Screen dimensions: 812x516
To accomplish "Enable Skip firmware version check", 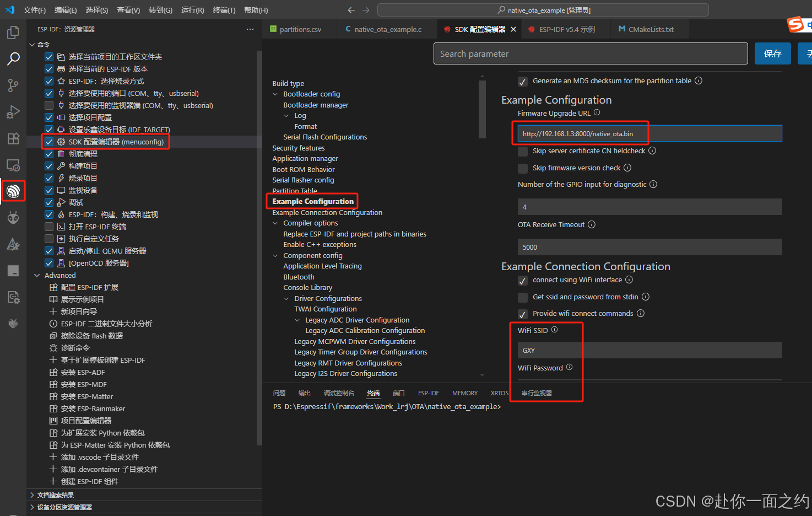I will (523, 168).
